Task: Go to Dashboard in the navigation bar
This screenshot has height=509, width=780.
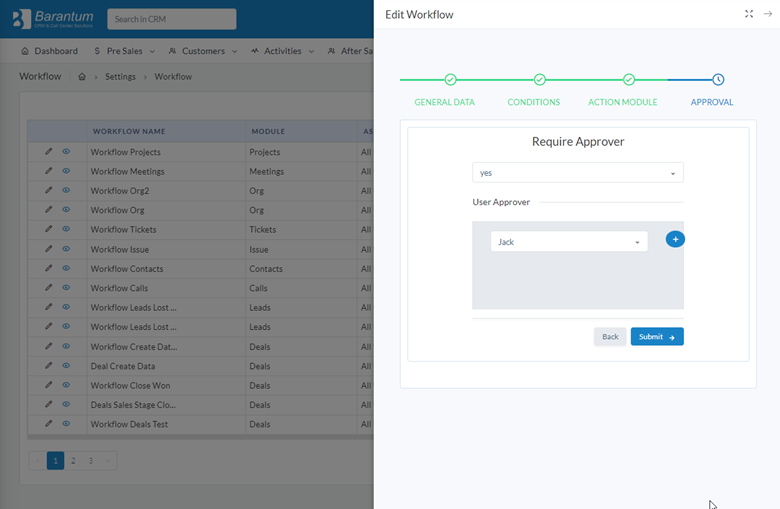Action: coord(50,51)
